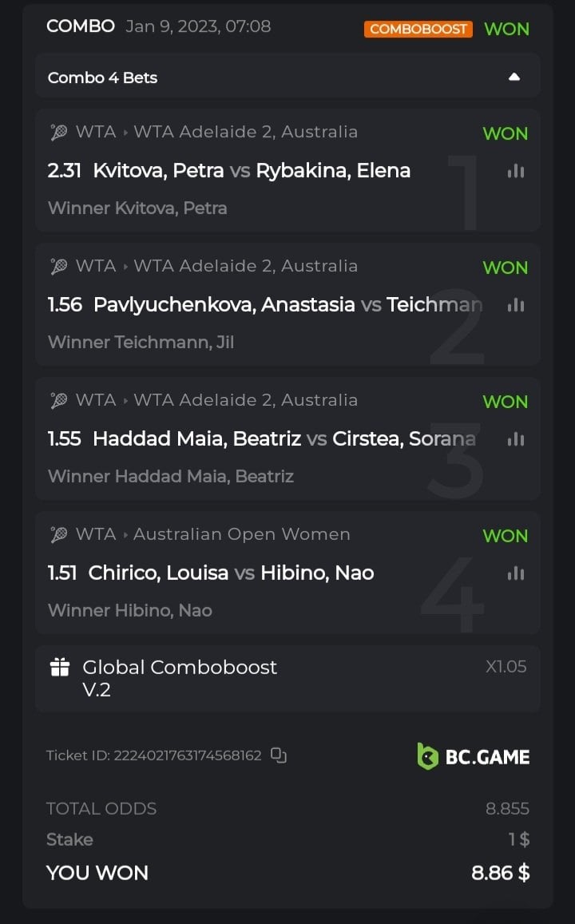The width and height of the screenshot is (575, 924).
Task: View stats icon for Haddad Maia match
Action: coord(516,439)
